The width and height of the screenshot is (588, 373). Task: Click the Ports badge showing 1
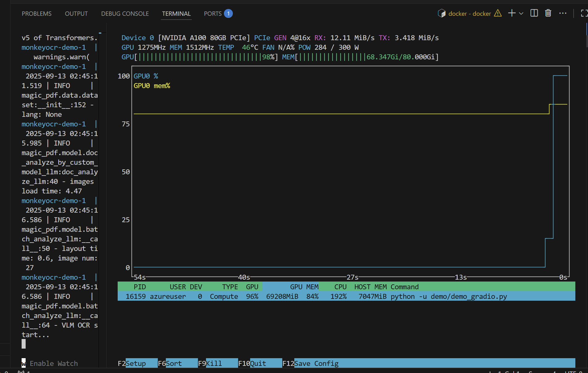tap(228, 14)
